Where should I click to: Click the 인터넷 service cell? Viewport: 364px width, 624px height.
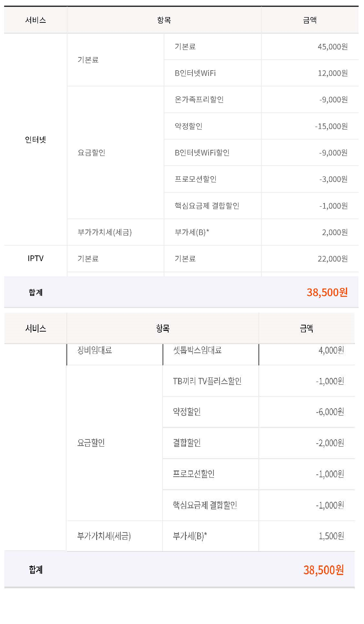click(x=35, y=139)
